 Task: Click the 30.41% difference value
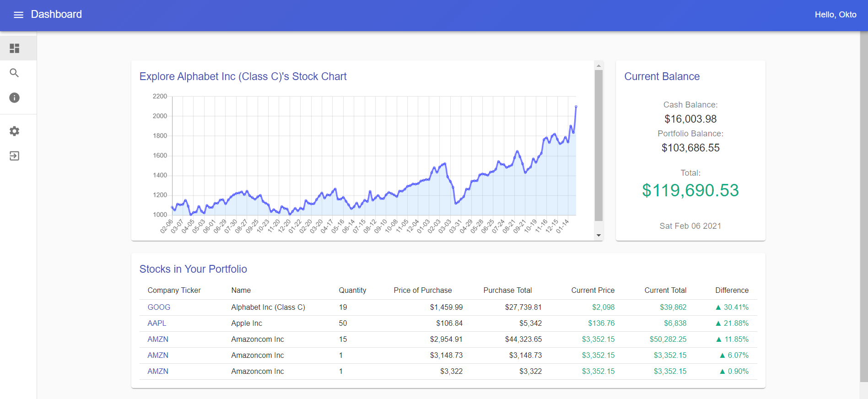(732, 307)
